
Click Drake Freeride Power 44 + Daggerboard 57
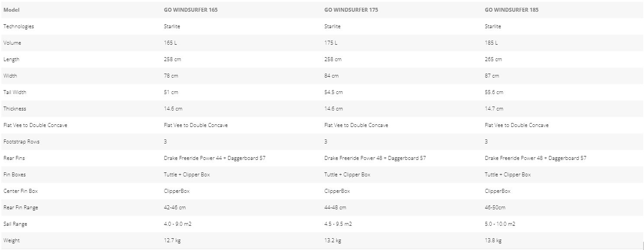(x=215, y=158)
